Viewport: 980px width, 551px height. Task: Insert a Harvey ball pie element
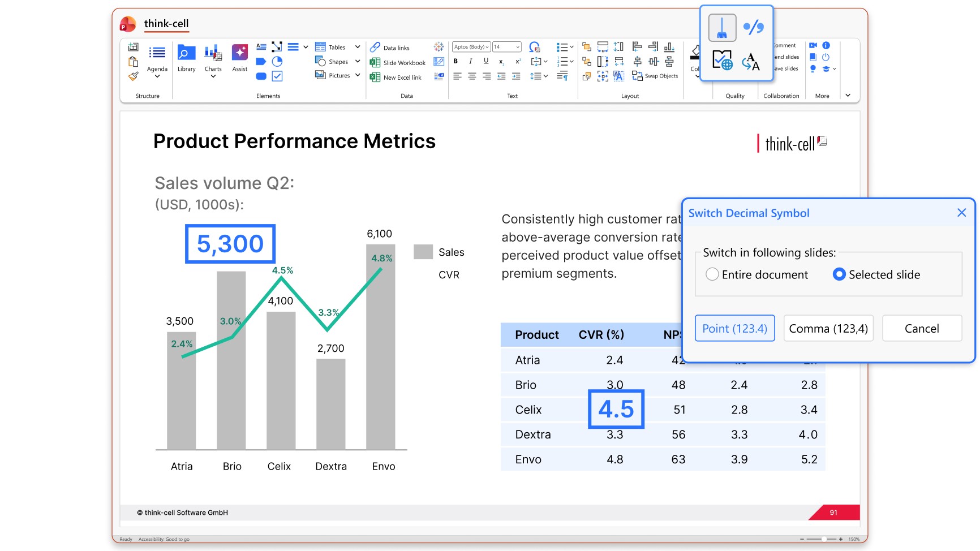tap(277, 62)
